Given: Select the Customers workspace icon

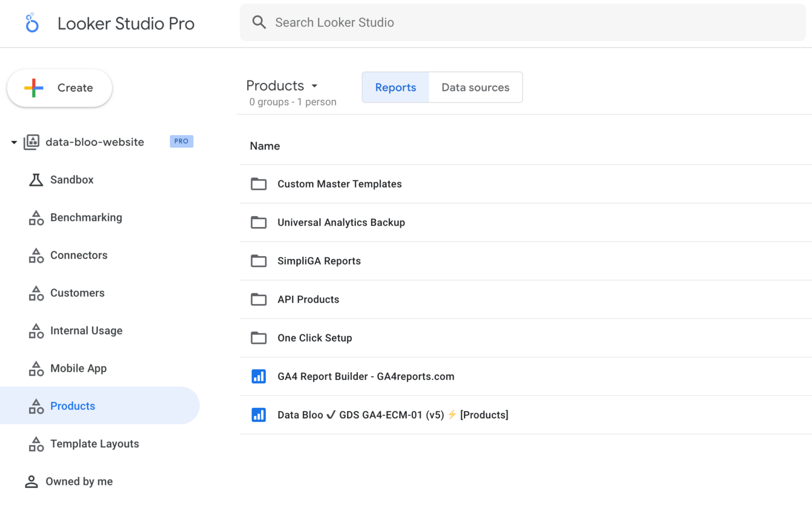Looking at the screenshot, I should pyautogui.click(x=35, y=293).
